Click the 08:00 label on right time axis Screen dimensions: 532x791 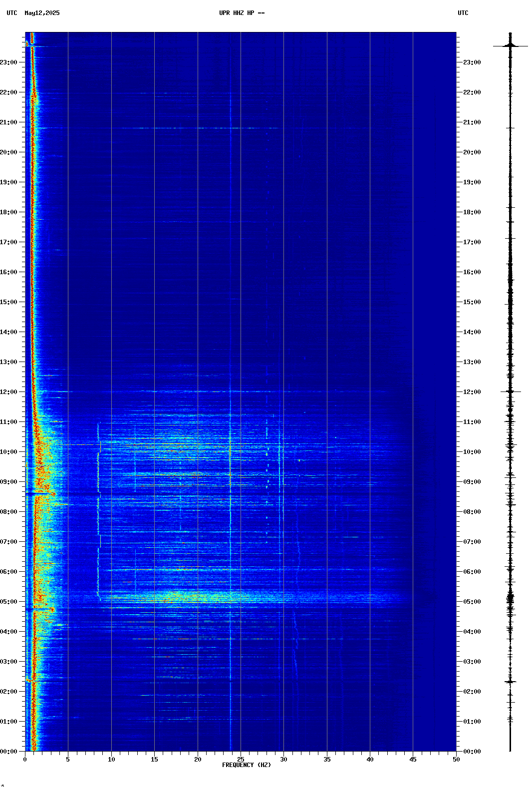472,512
